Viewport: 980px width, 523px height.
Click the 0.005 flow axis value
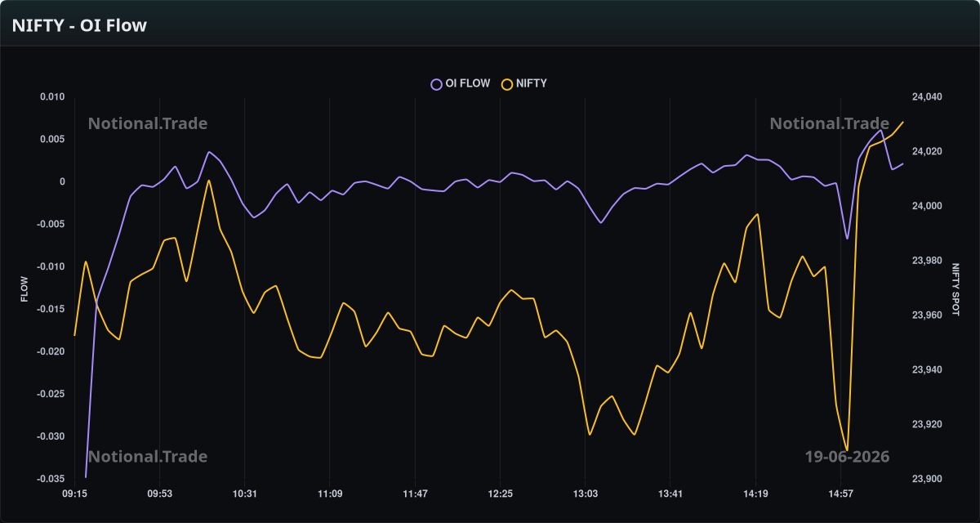point(52,140)
